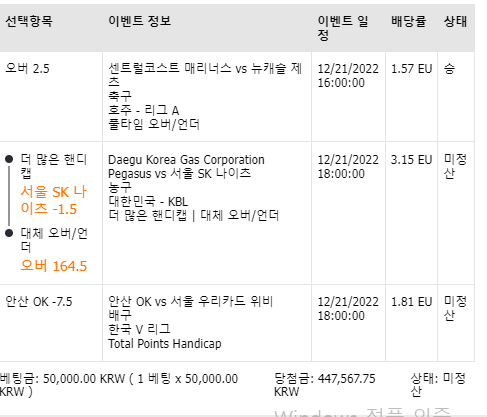Open the Daegu Korea Gas Corporation Pegasus event
The width and height of the screenshot is (487, 417).
186,166
